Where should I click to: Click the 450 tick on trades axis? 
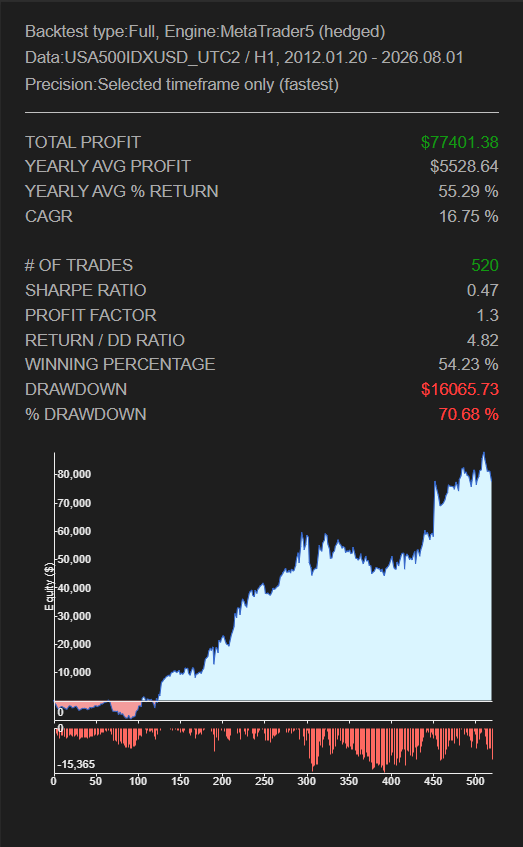pyautogui.click(x=433, y=781)
